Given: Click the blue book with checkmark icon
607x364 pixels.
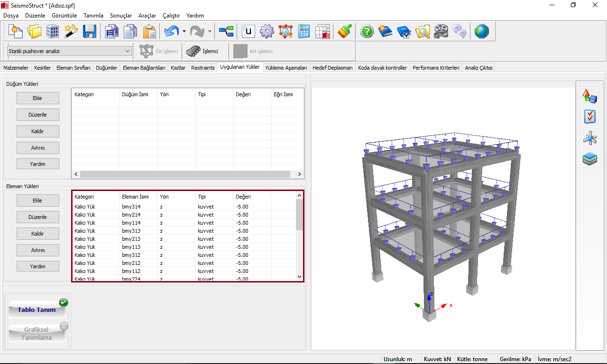Looking at the screenshot, I should pyautogui.click(x=404, y=32).
